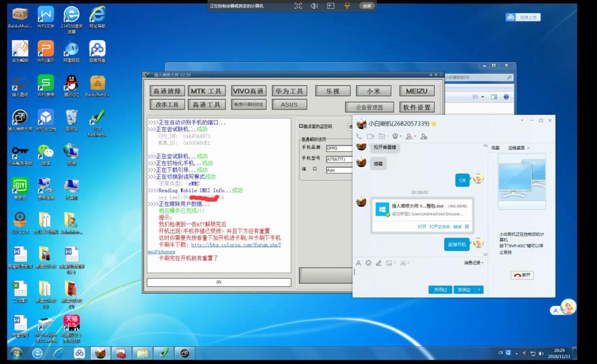Viewport: 597px width, 364px height.
Task: Click the ASUS button
Action: 289,104
